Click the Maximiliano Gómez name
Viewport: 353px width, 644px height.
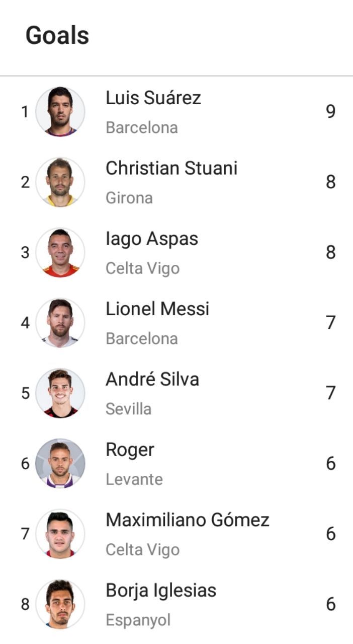click(188, 520)
